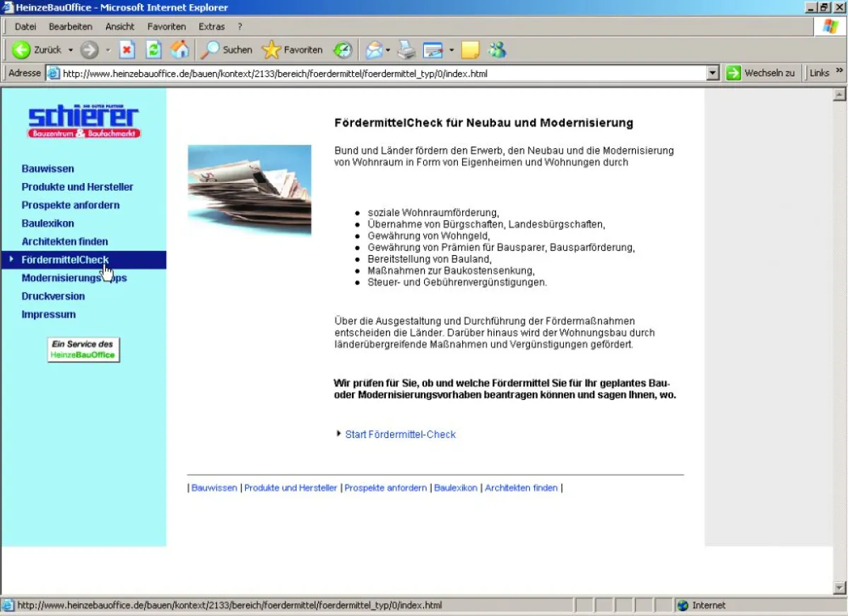Open the address bar URL dropdown
The image size is (848, 616).
712,73
